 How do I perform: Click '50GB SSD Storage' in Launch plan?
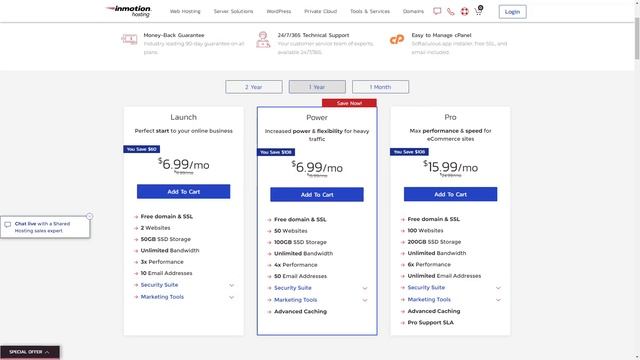166,239
